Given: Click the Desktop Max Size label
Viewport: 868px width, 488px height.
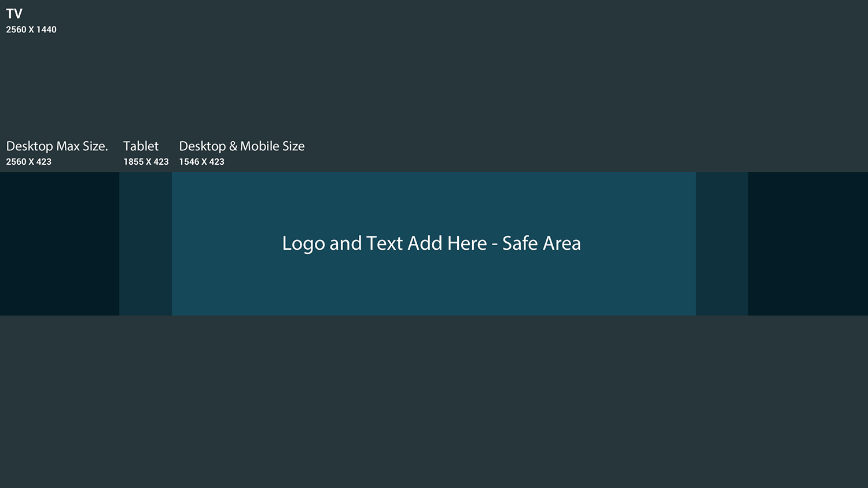Looking at the screenshot, I should pyautogui.click(x=57, y=146).
